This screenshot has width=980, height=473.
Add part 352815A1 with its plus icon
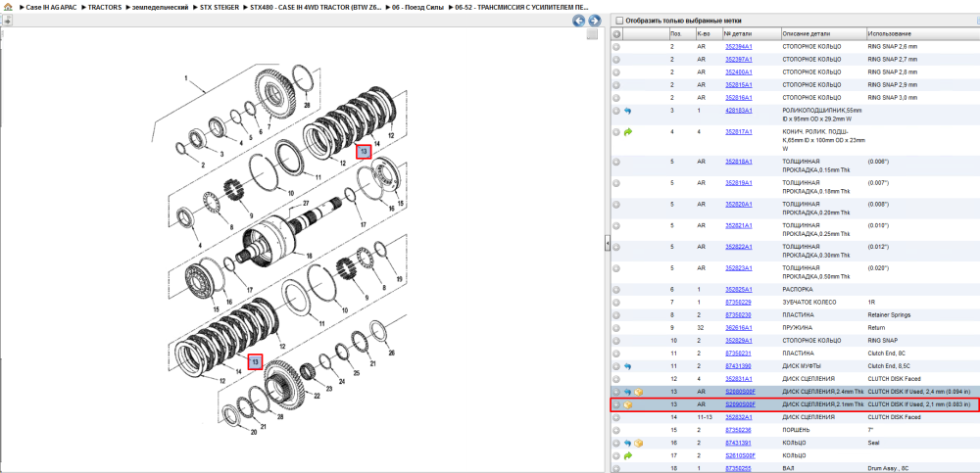point(616,85)
